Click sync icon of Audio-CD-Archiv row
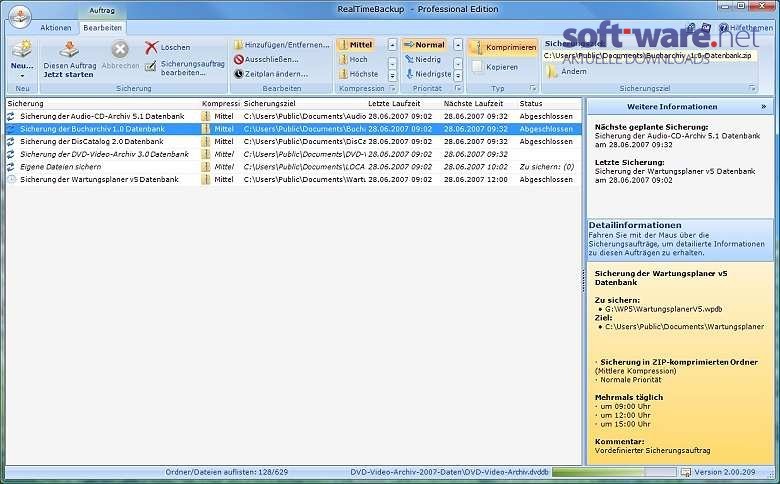Image resolution: width=780 pixels, height=484 pixels. (x=11, y=116)
